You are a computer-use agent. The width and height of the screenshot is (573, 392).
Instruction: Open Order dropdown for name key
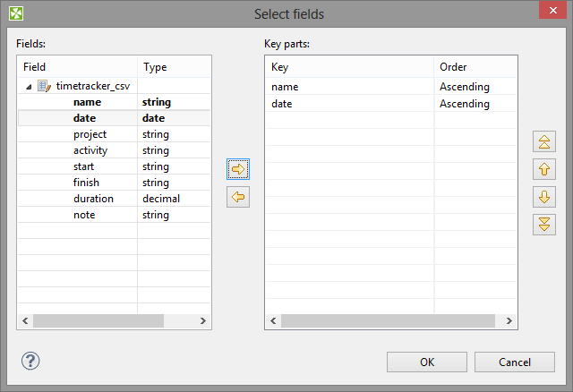click(475, 87)
